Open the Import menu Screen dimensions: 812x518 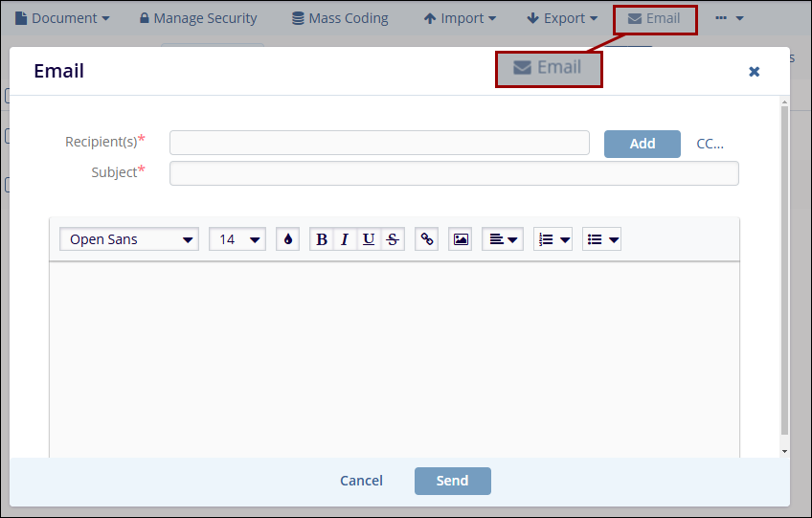[460, 18]
